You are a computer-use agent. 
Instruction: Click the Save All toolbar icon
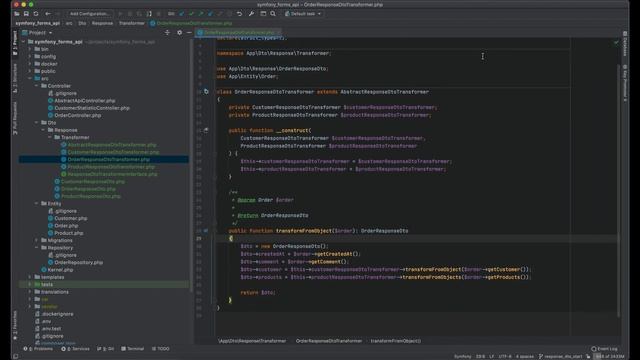click(26, 14)
